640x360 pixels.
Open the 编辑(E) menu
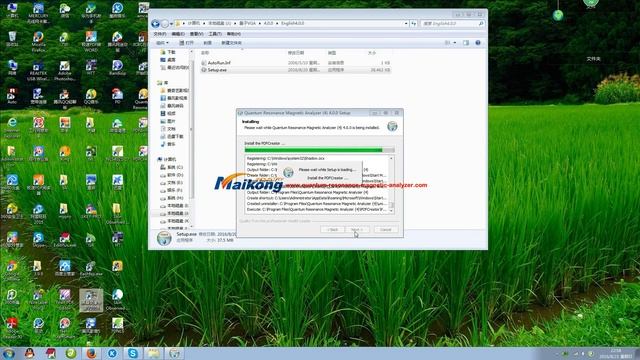point(178,34)
